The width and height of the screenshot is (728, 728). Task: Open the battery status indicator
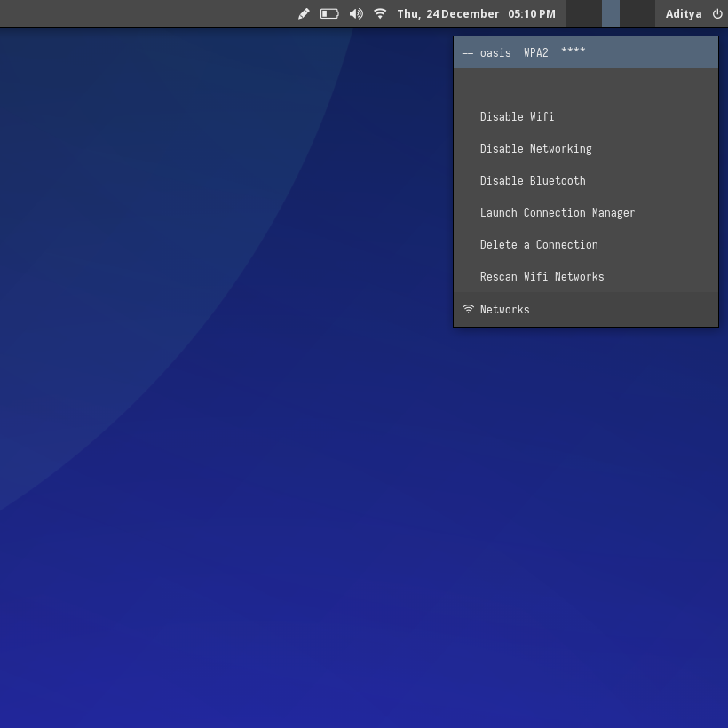(329, 13)
